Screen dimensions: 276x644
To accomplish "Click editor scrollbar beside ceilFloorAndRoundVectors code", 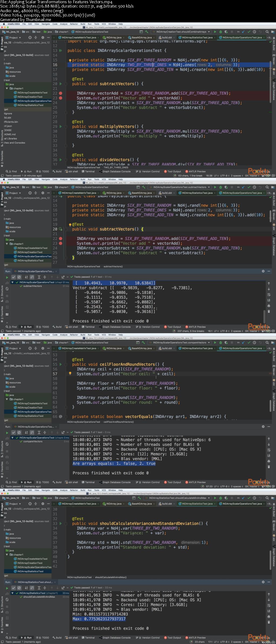I will (x=270, y=406).
